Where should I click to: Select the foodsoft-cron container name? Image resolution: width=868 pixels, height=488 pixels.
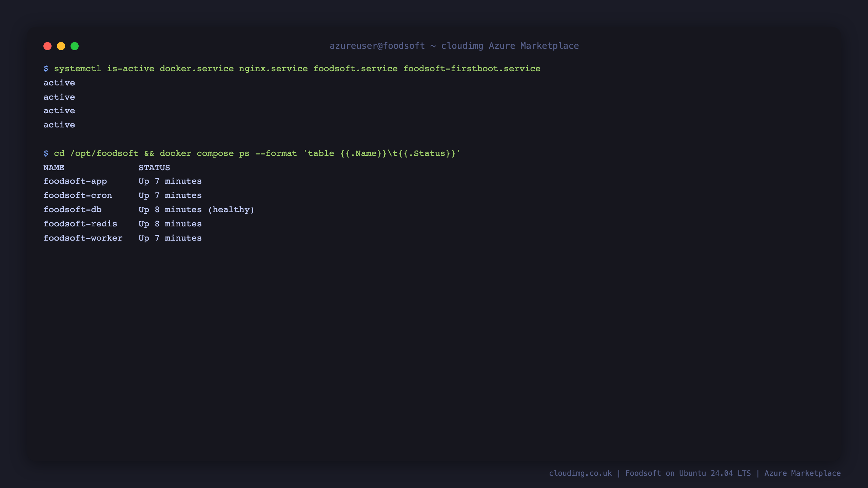[78, 196]
